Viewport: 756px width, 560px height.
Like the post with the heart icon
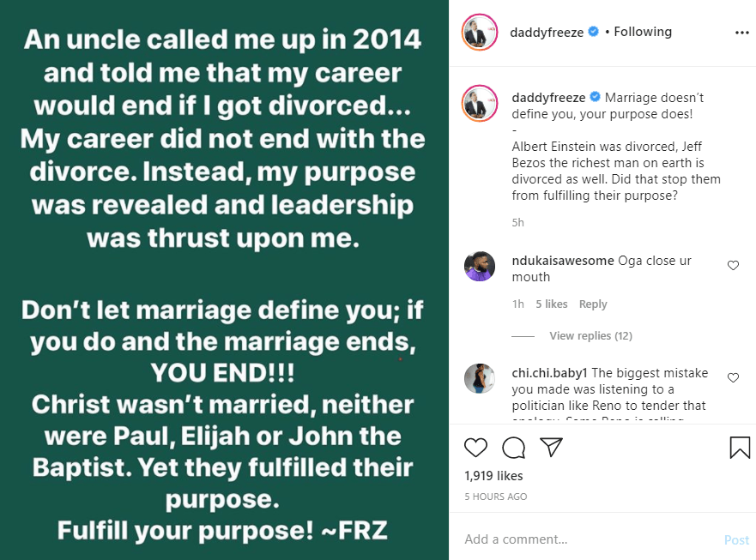(x=475, y=448)
